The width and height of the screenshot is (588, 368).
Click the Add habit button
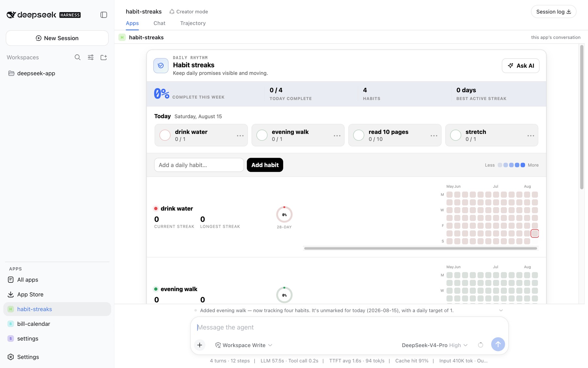[x=265, y=165]
